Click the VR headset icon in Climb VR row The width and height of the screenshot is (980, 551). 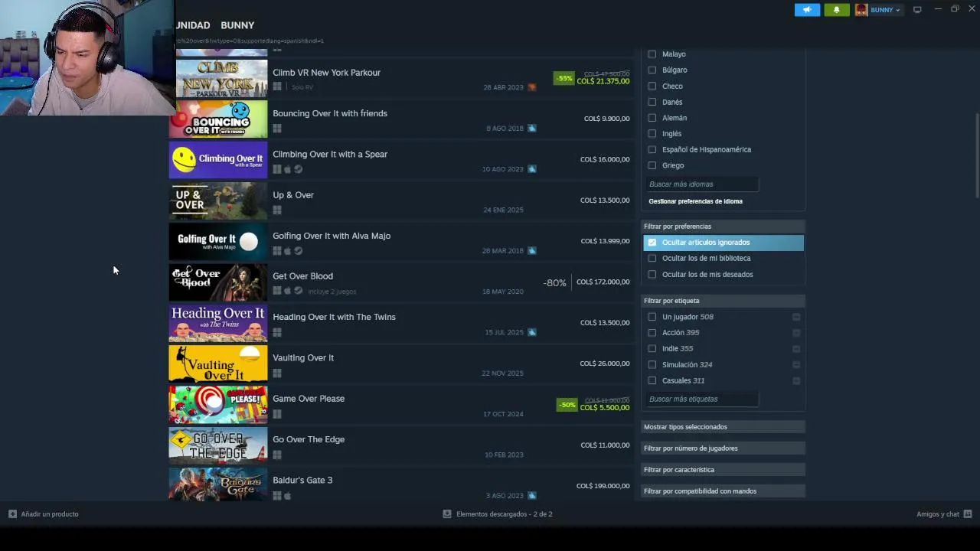(x=532, y=87)
